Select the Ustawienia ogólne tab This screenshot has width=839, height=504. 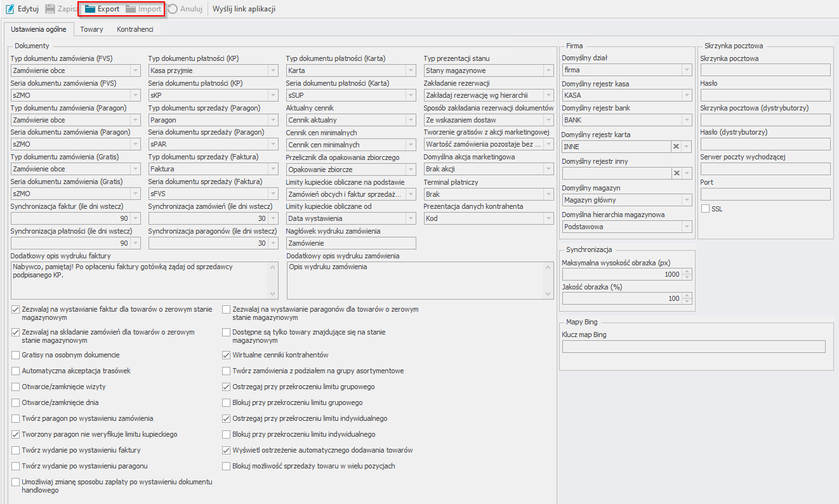point(39,29)
